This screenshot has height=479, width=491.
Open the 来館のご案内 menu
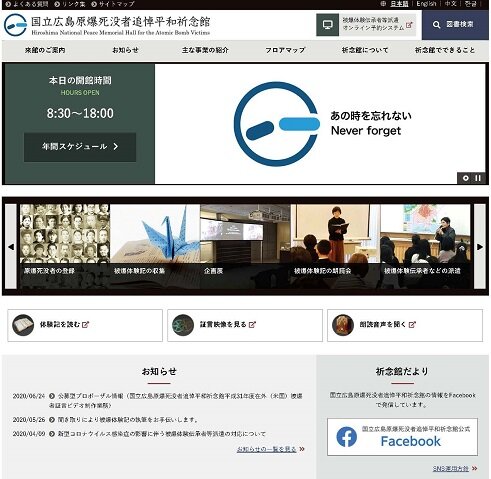[45, 50]
